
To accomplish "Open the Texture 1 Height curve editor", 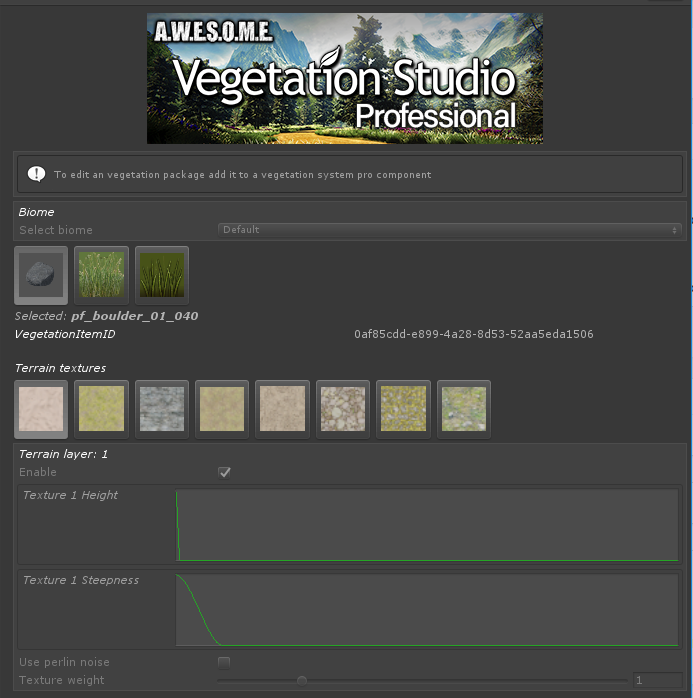I will pyautogui.click(x=427, y=525).
